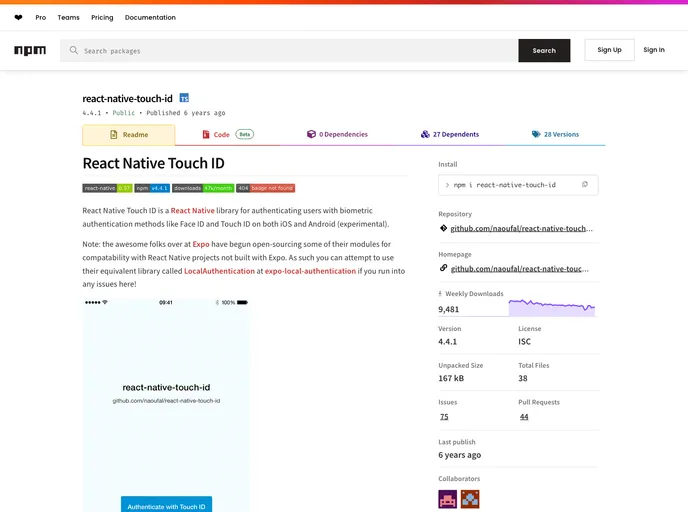Click the Sign Up button
Screen dimensions: 688x512
click(x=609, y=50)
